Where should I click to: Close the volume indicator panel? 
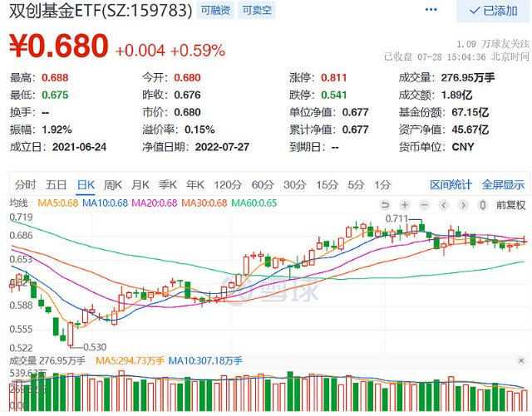click(x=521, y=360)
